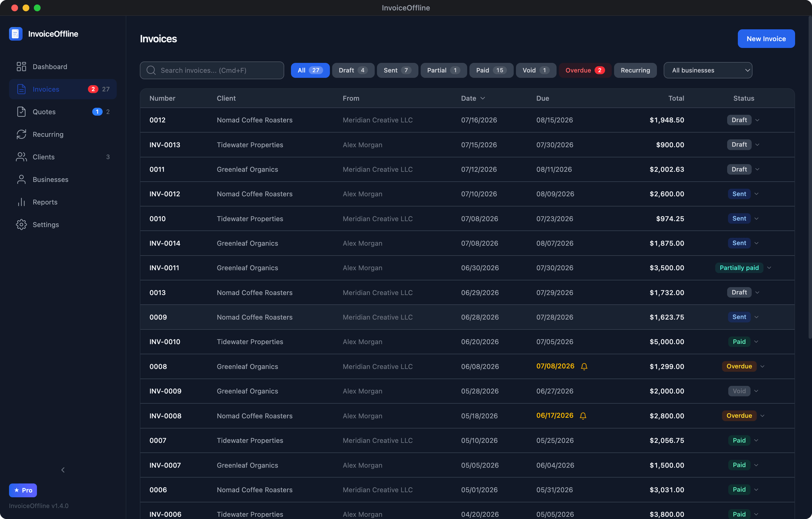Screen dimensions: 812x519
Task: Open Partially paid dropdown for INV-0011
Action: [x=769, y=268]
